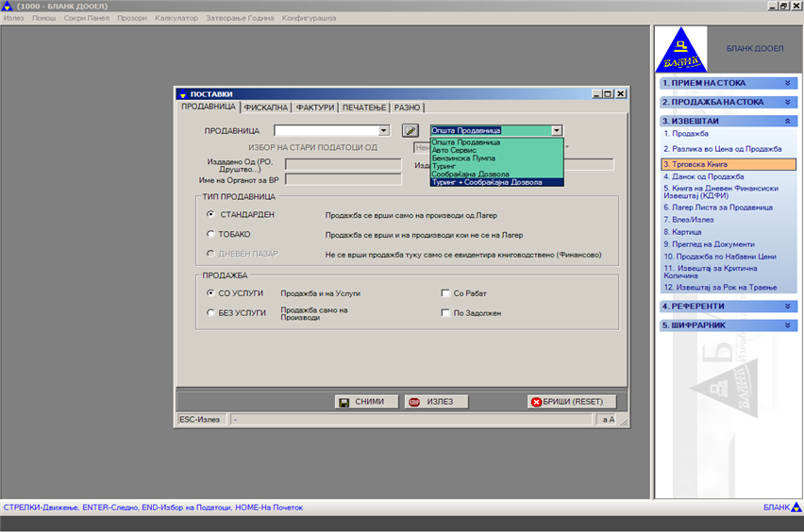Expand the 5. ШИФРАРНИК panel
This screenshot has height=532, width=804.
(x=786, y=325)
